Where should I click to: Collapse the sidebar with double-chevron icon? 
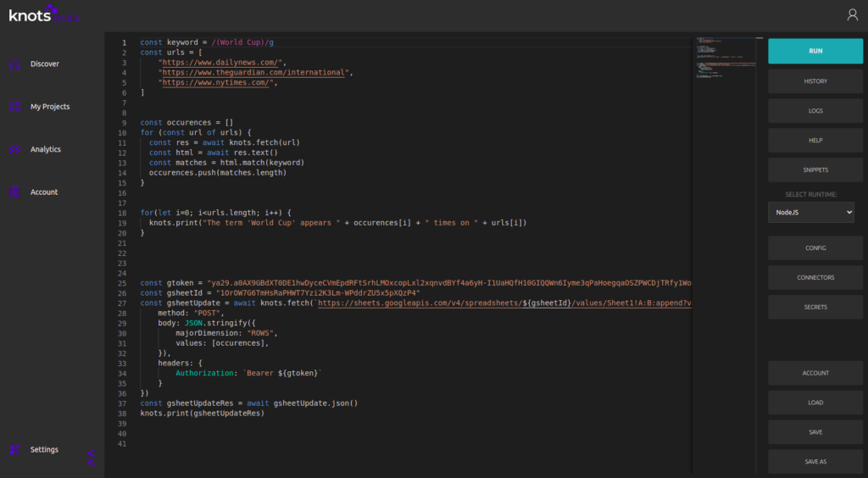[92, 458]
